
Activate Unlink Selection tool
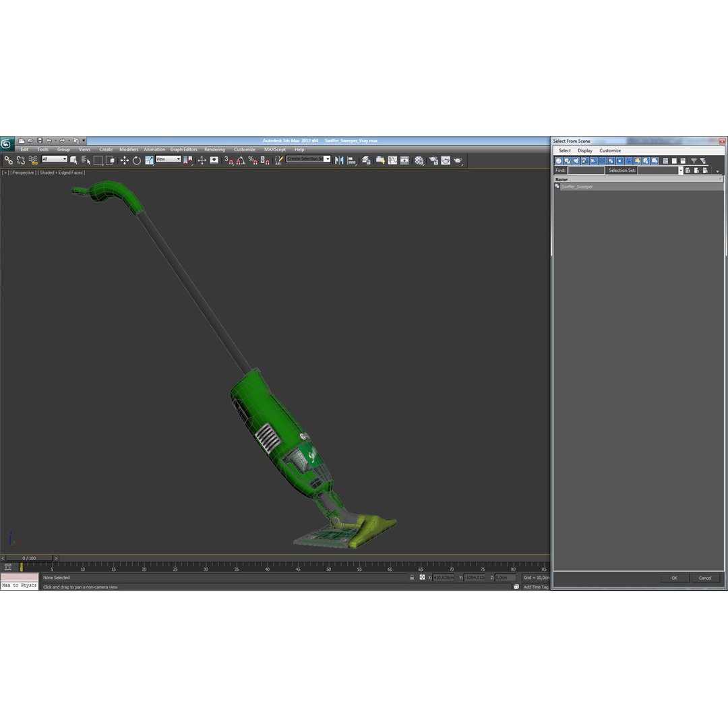(21, 160)
